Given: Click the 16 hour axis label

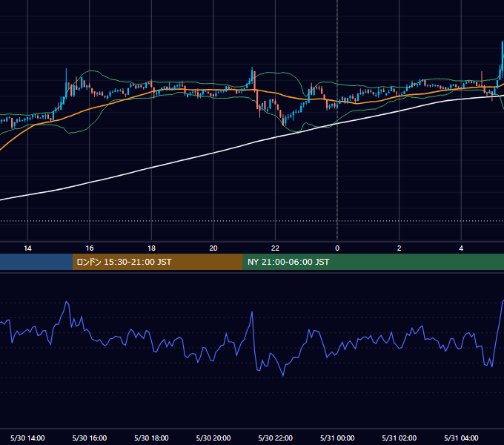Looking at the screenshot, I should 90,248.
